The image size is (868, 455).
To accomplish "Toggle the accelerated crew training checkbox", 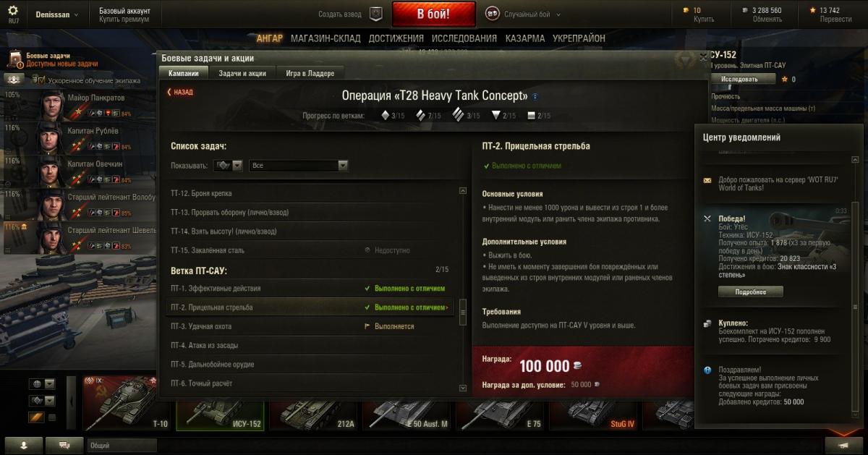I will [x=42, y=80].
